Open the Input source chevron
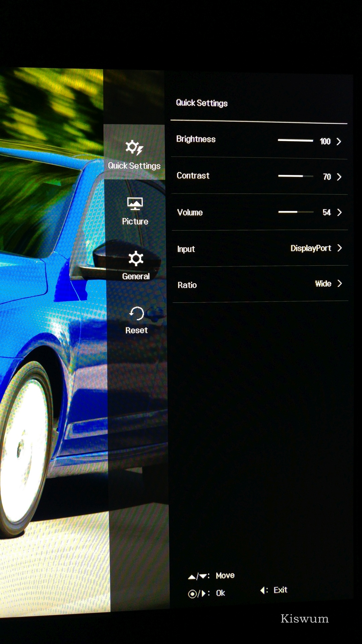 click(340, 248)
